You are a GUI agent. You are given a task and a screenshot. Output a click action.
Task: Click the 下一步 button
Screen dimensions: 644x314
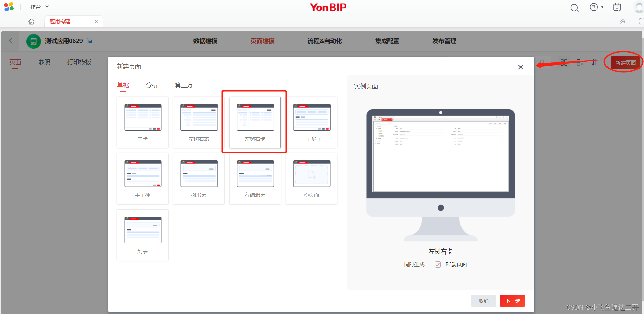(x=512, y=301)
